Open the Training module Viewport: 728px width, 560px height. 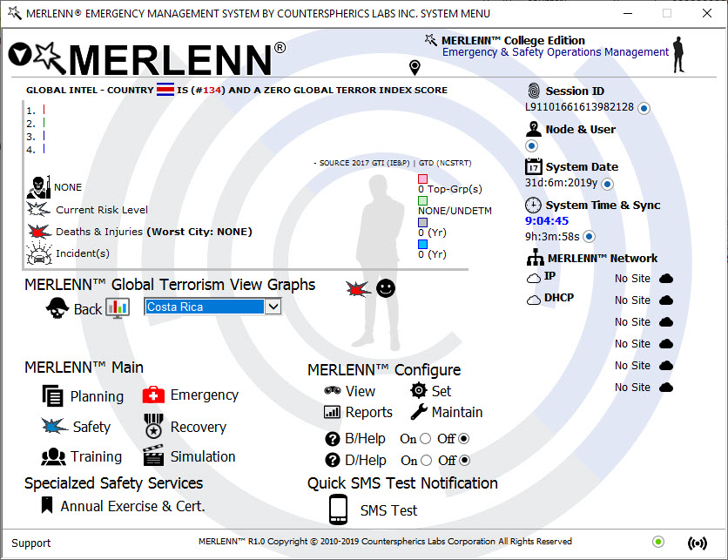[x=96, y=457]
